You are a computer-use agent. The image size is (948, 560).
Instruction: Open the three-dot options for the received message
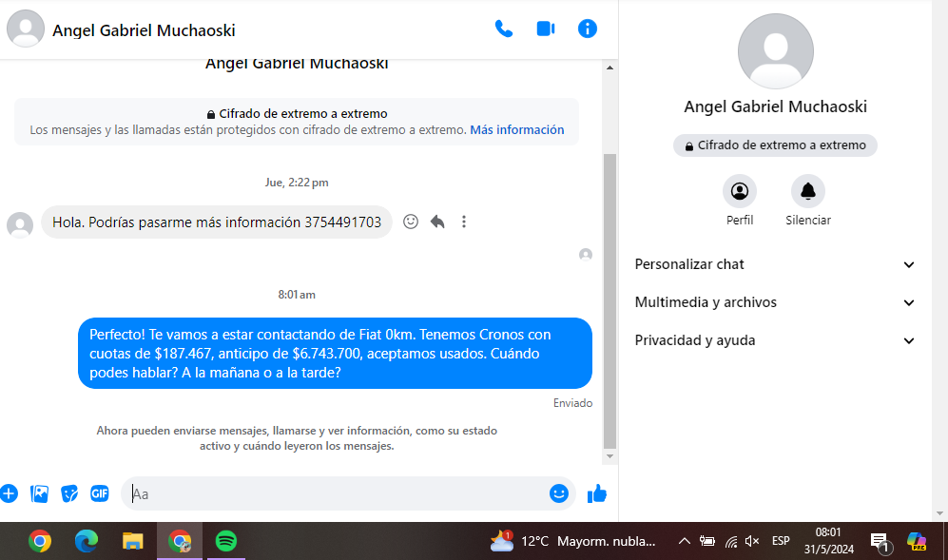point(464,222)
